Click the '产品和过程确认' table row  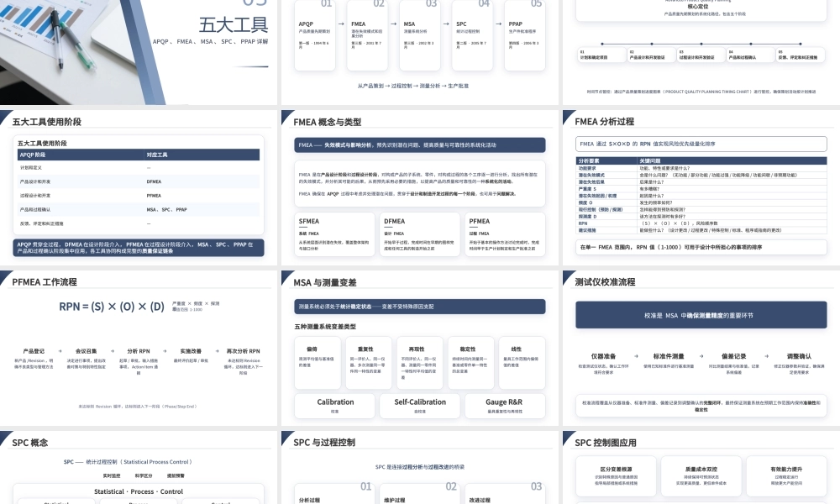(139, 209)
